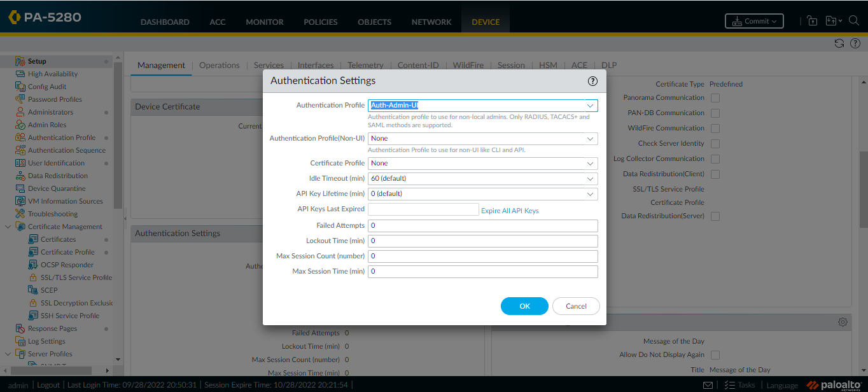Select Administrators in the left sidebar
Image resolution: width=868 pixels, height=392 pixels.
coord(50,112)
